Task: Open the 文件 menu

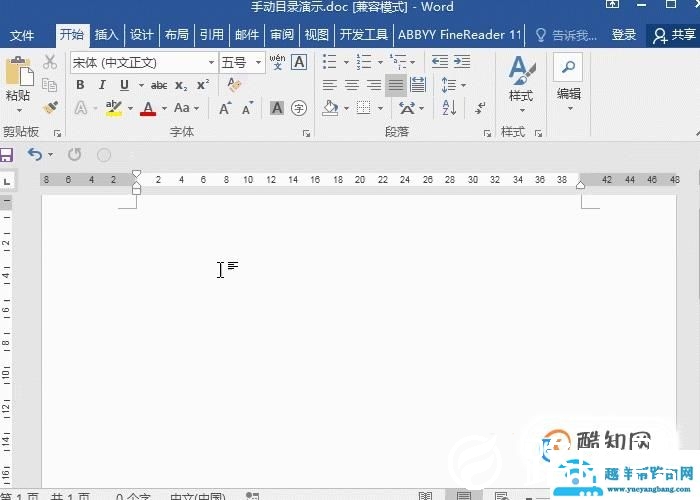Action: click(x=22, y=35)
